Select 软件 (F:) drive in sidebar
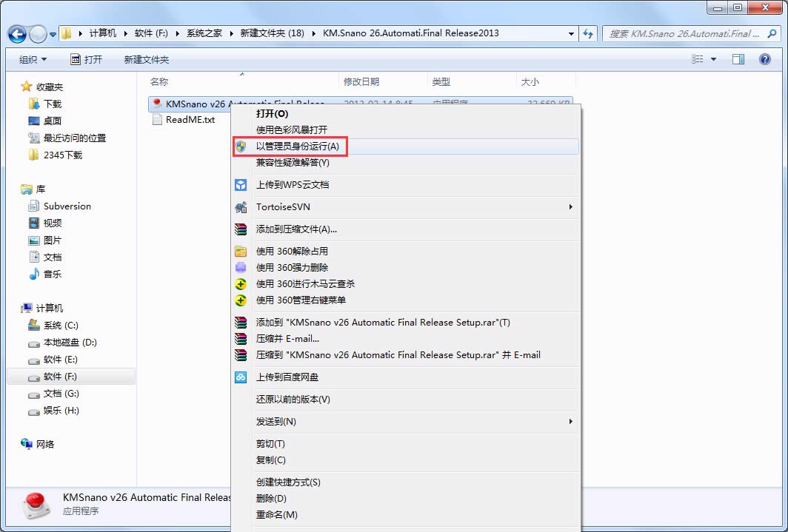 [x=56, y=376]
